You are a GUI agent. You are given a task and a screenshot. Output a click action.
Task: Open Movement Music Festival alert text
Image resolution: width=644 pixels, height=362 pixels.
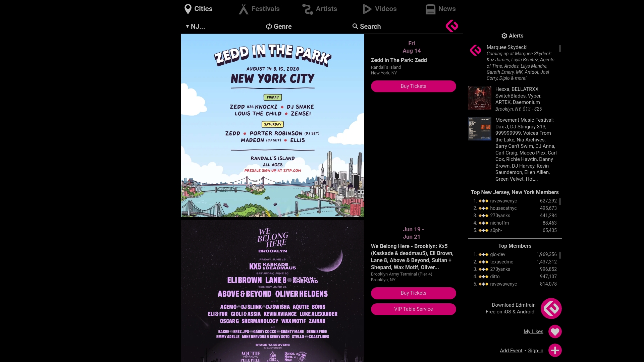526,149
